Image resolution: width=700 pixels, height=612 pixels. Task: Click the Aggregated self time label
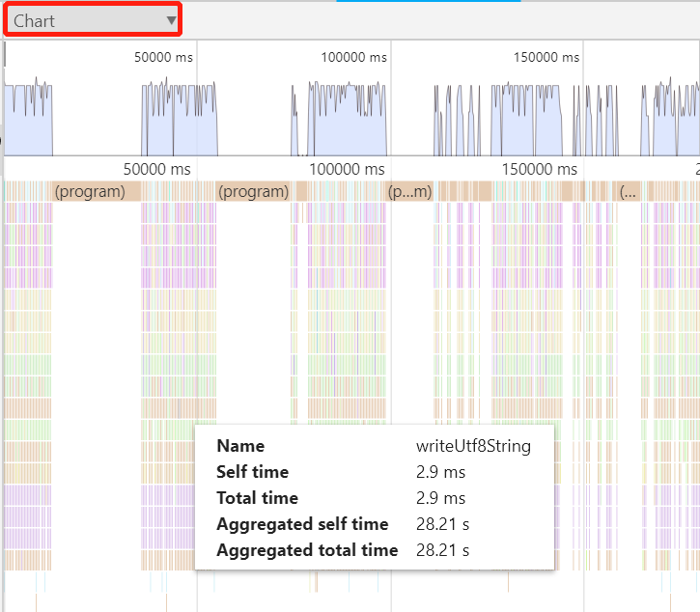(x=302, y=524)
